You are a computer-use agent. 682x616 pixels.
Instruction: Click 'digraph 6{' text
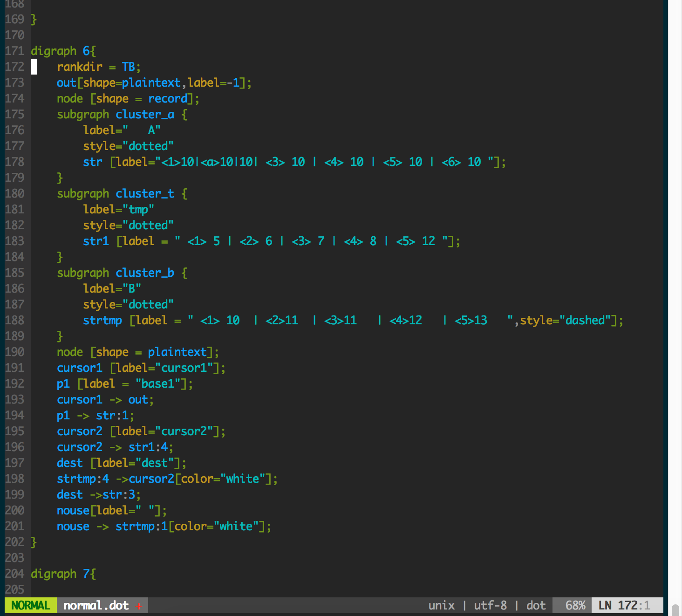click(x=63, y=51)
